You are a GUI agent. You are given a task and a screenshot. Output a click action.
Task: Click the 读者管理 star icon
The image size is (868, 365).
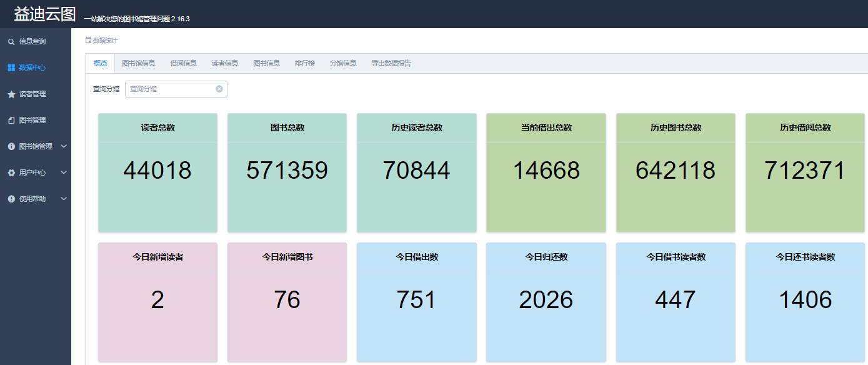click(x=11, y=94)
